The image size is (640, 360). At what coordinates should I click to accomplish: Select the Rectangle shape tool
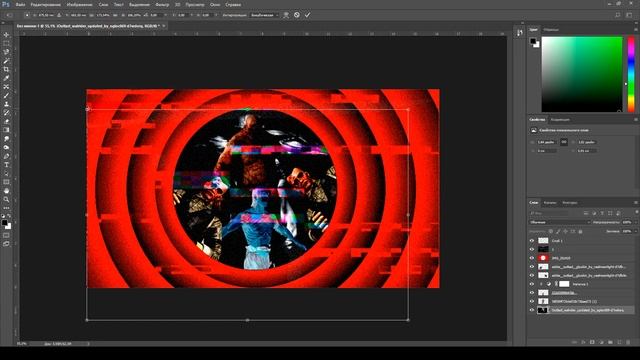click(x=6, y=182)
